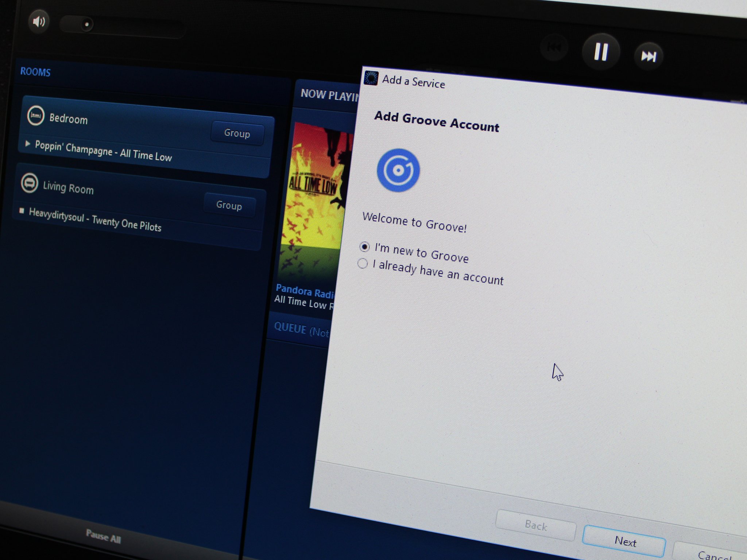
Task: Click Heavydirtysoul - Twenty One Pilots track
Action: (x=95, y=220)
